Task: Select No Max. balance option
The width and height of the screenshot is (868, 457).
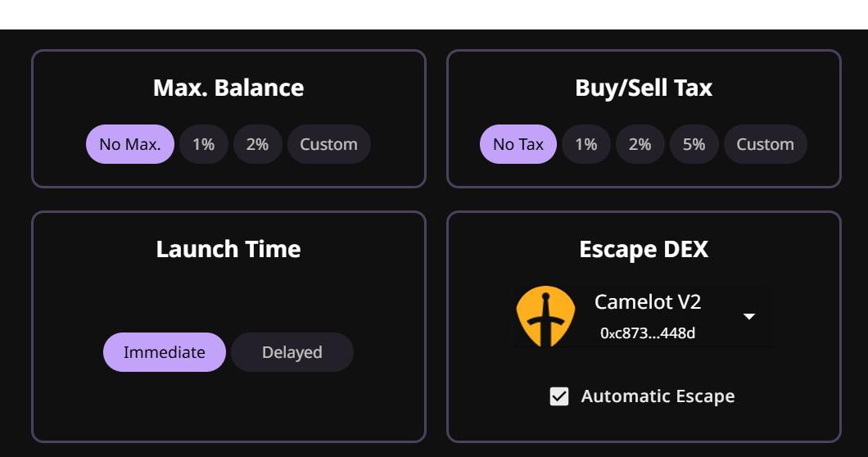Action: pos(130,144)
